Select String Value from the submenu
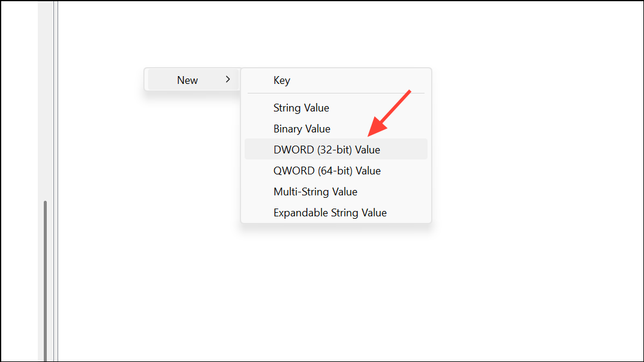 pyautogui.click(x=301, y=108)
